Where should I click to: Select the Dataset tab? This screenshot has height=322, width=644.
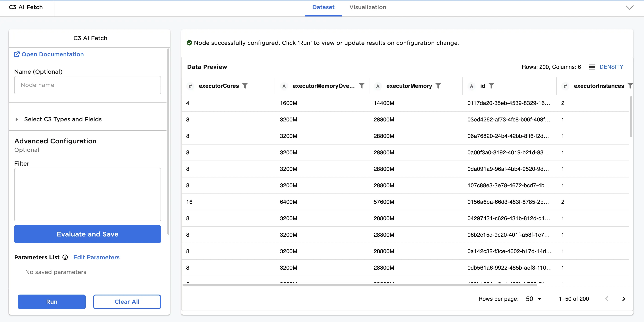tap(323, 7)
